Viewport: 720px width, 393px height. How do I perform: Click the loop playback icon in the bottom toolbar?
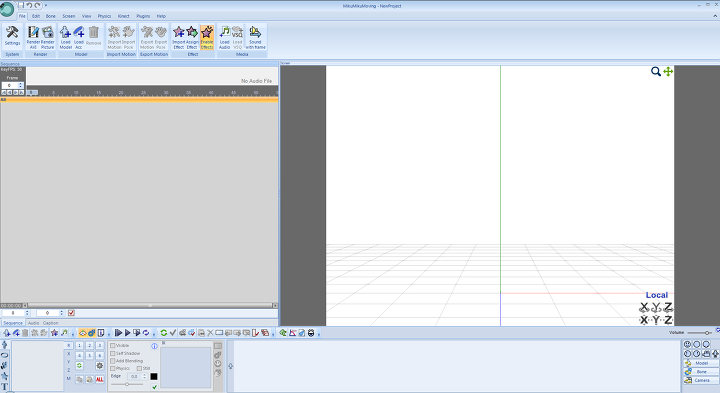(146, 333)
